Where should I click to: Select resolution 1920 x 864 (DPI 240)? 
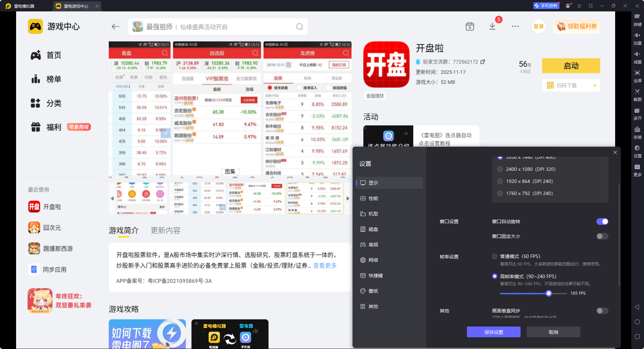pos(526,181)
